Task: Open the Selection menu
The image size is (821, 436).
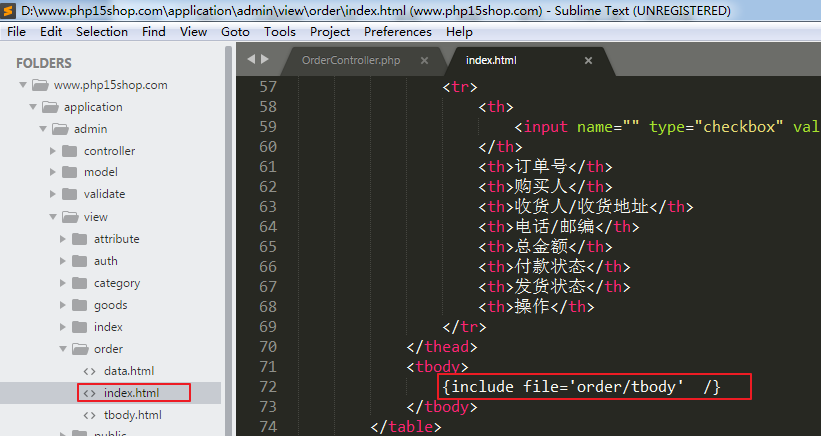Action: (101, 32)
